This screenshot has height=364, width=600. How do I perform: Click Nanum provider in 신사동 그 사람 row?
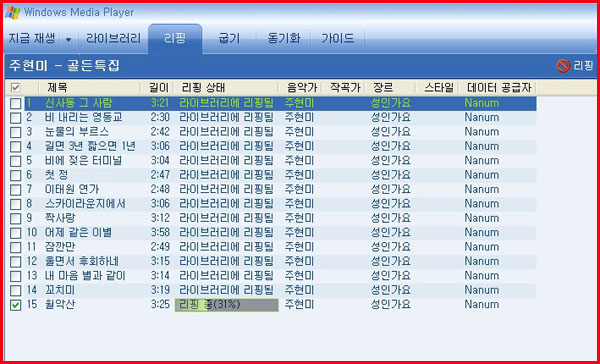tap(482, 103)
